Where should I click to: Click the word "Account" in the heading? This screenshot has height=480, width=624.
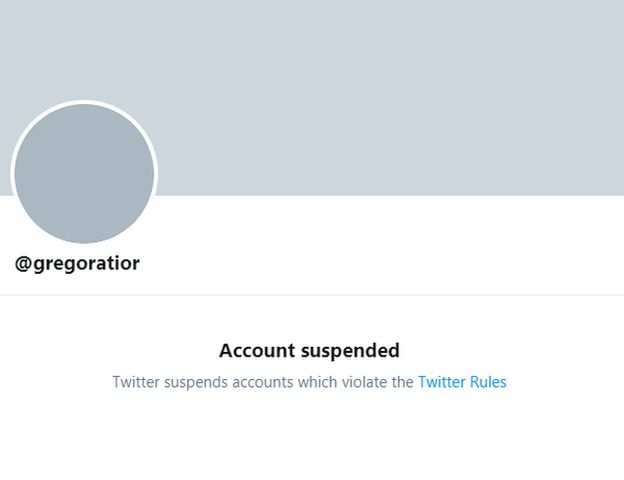[255, 350]
